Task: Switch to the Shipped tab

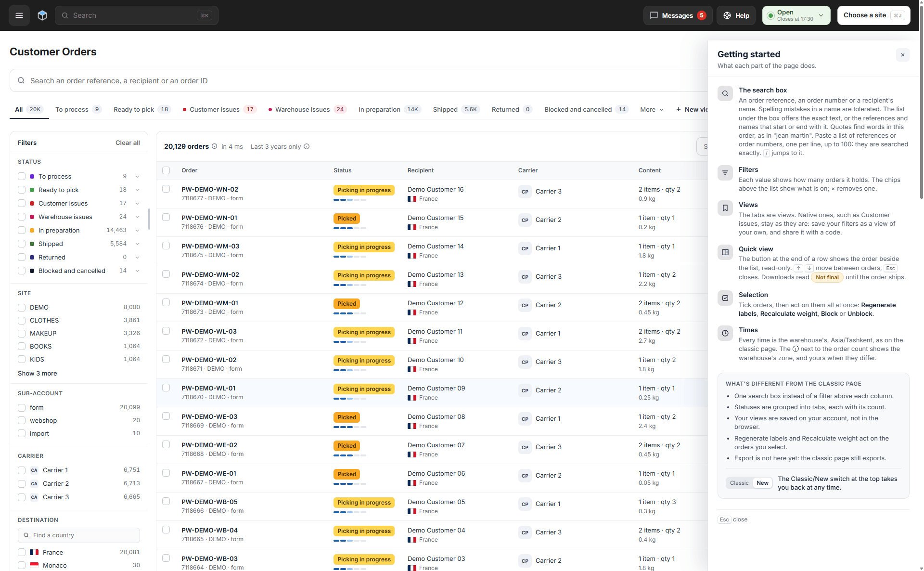Action: 456,109
